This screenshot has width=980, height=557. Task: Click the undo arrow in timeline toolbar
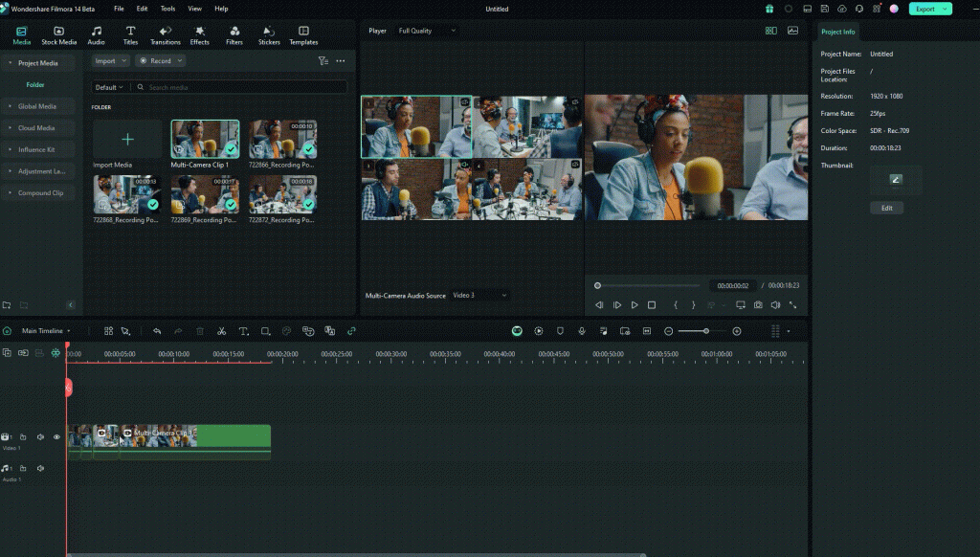(157, 331)
